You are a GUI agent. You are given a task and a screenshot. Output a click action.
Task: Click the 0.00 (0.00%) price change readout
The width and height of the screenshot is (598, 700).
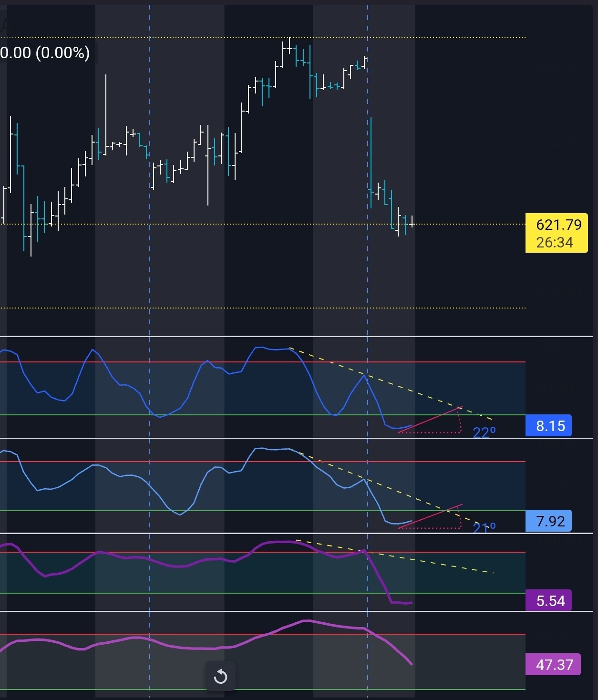click(45, 52)
